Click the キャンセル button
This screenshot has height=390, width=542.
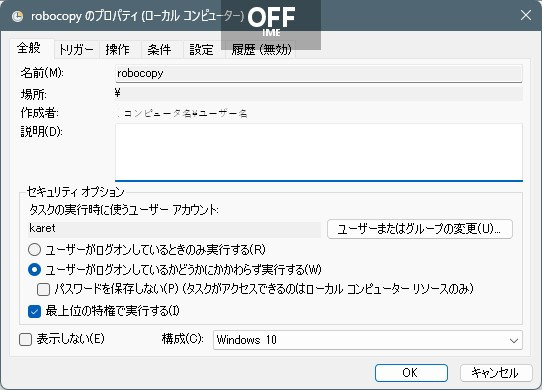(x=496, y=373)
